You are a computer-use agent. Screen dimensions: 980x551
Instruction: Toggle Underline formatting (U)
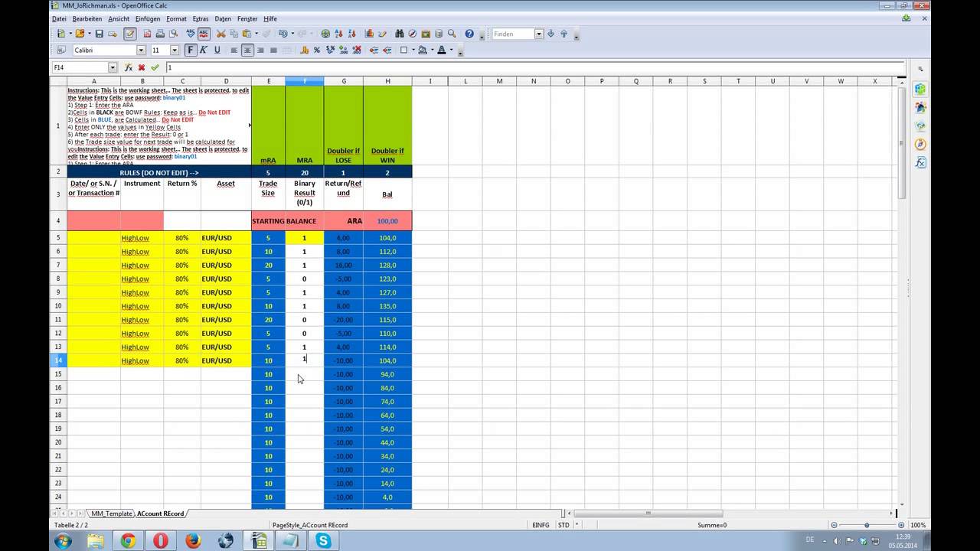217,50
